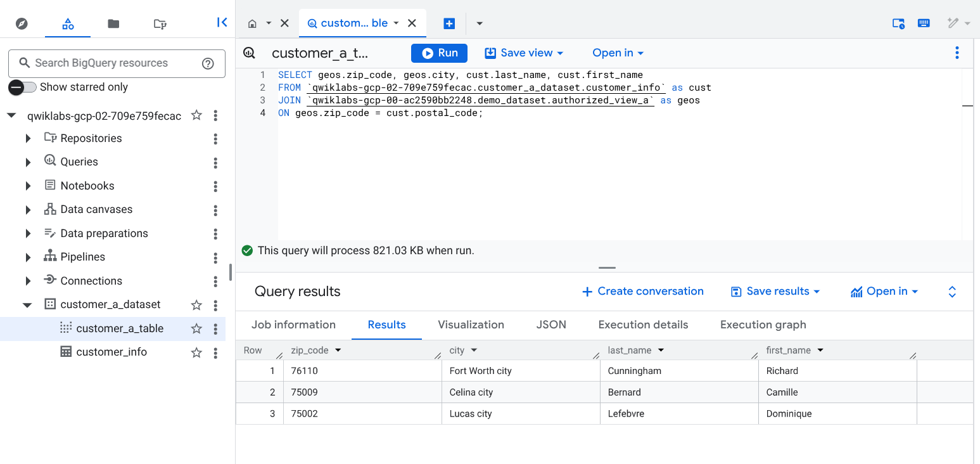The image size is (980, 464).
Task: Click the Search BigQuery resources field
Action: click(114, 63)
